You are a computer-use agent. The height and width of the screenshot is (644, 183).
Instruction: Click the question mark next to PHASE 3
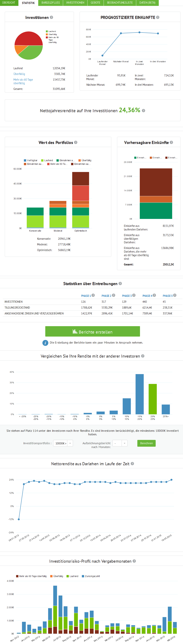134,295
